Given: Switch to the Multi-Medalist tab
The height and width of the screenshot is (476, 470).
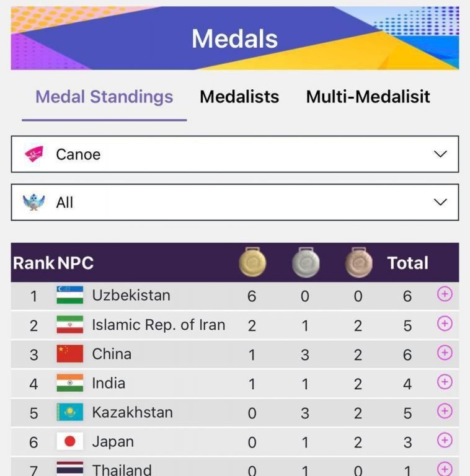Looking at the screenshot, I should click(368, 97).
